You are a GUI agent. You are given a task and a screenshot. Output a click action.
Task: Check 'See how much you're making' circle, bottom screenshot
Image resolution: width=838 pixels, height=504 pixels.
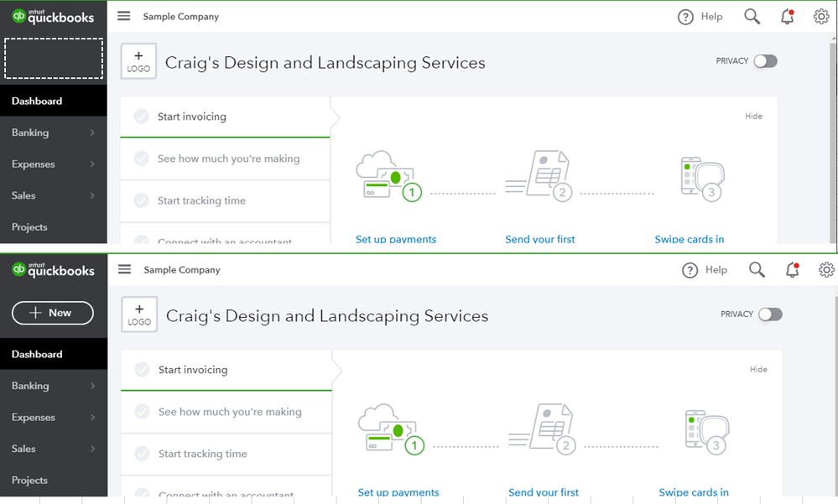(142, 412)
